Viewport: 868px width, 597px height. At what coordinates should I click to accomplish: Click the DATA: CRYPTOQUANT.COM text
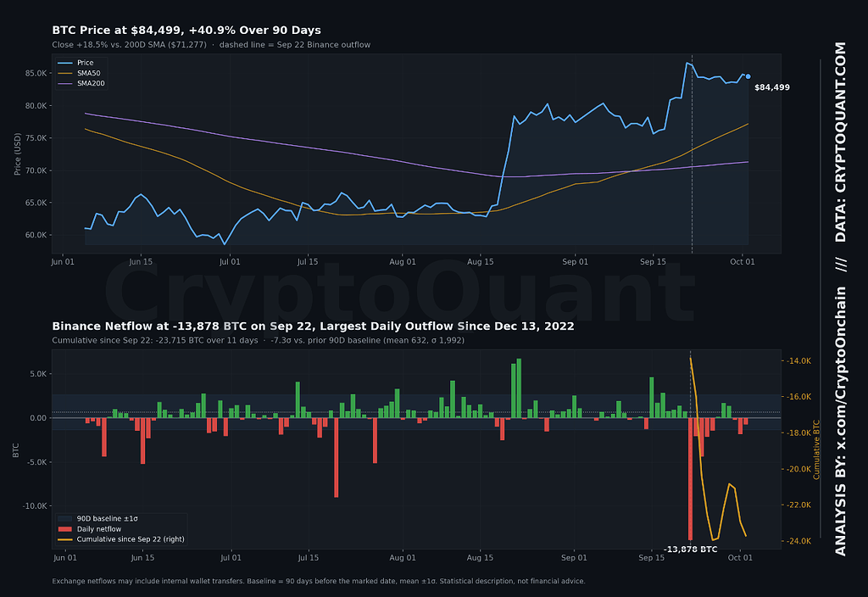pos(841,142)
